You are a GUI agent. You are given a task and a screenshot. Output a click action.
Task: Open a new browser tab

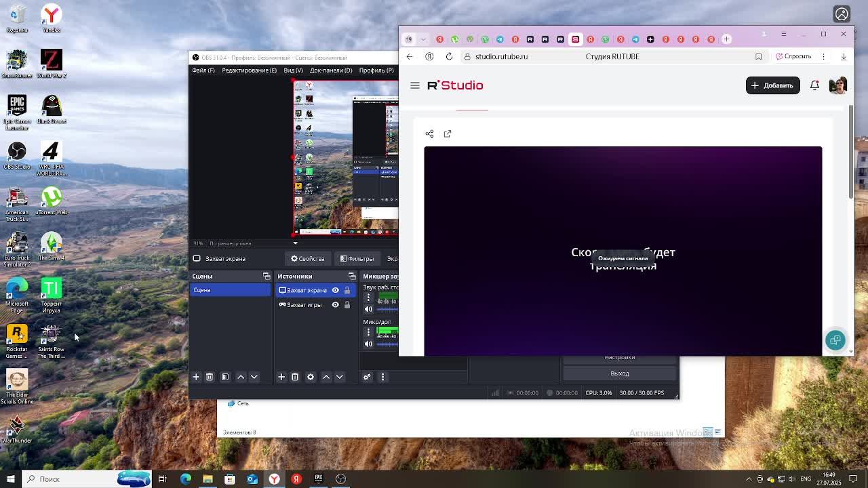726,39
